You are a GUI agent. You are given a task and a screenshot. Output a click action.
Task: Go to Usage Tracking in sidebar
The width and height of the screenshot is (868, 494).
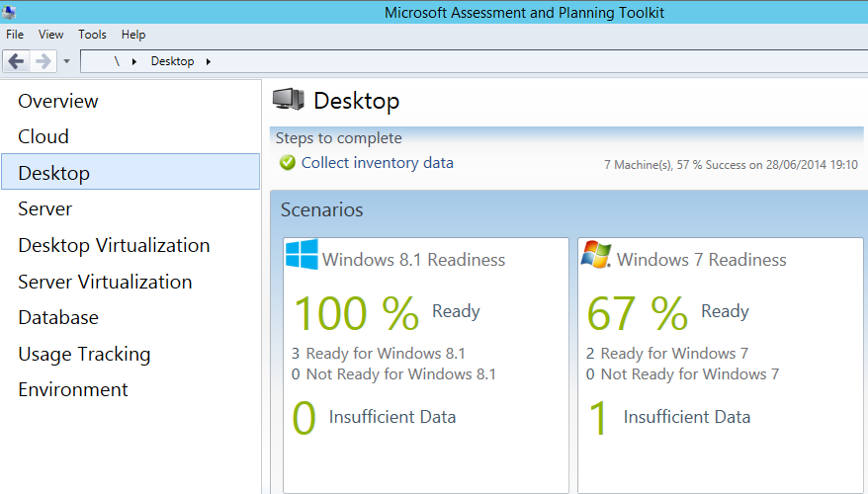[84, 354]
